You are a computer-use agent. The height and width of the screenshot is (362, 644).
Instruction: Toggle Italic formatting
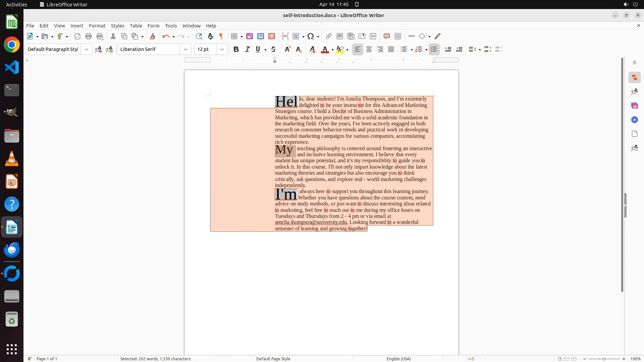[x=247, y=49]
